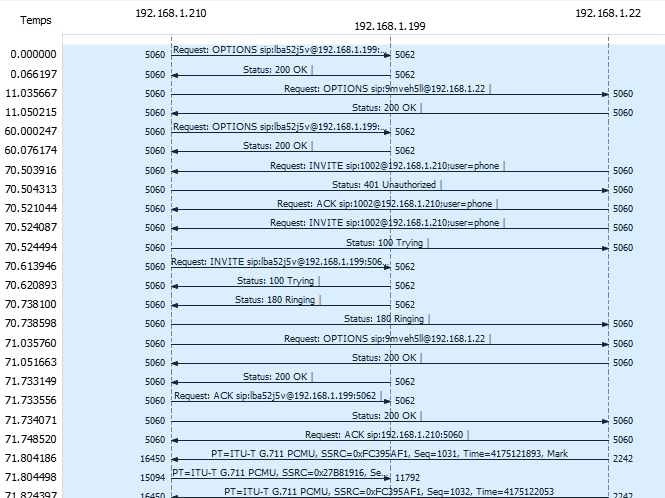Click the OPTIONS request at 60.000247
This screenshot has width=665, height=498.
[x=275, y=127]
